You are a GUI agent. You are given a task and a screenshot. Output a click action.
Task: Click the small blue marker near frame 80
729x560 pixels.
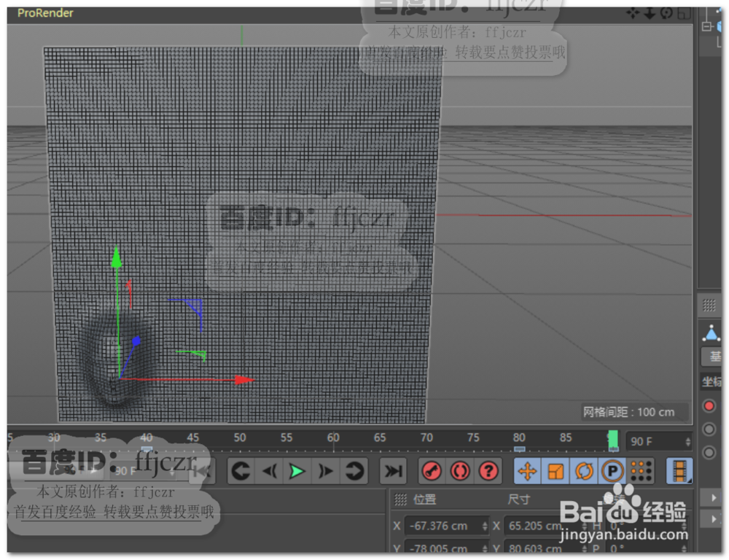coord(519,449)
